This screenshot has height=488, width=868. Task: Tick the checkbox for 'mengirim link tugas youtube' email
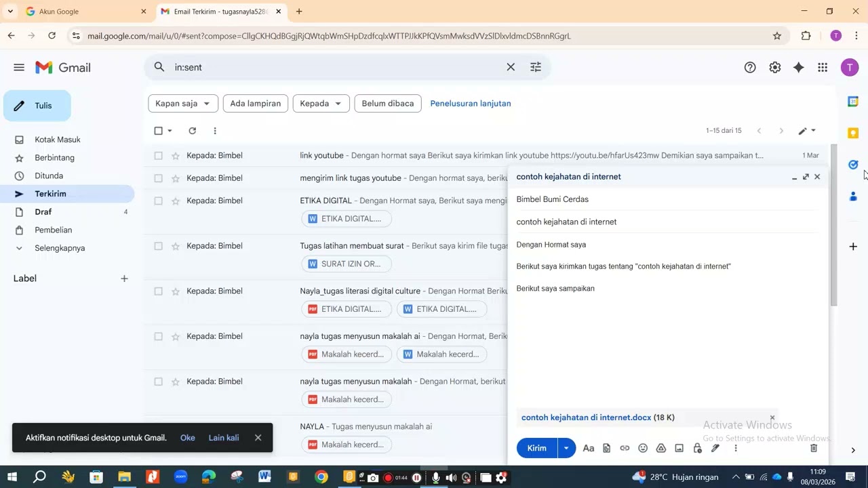[x=158, y=178]
